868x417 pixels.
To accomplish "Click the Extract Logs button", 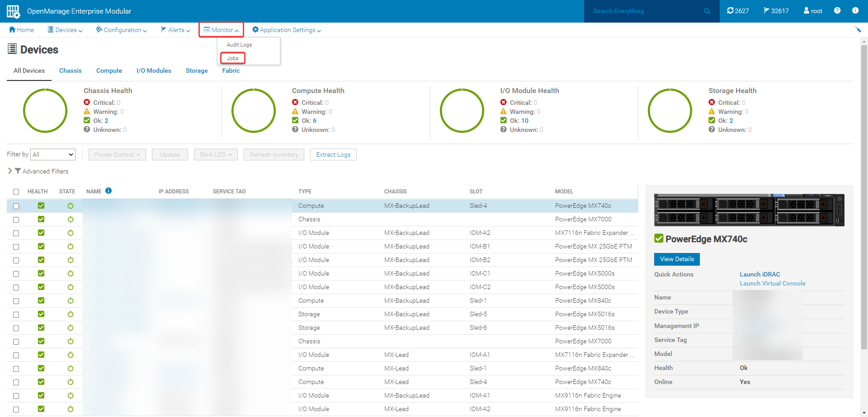I will [x=333, y=155].
